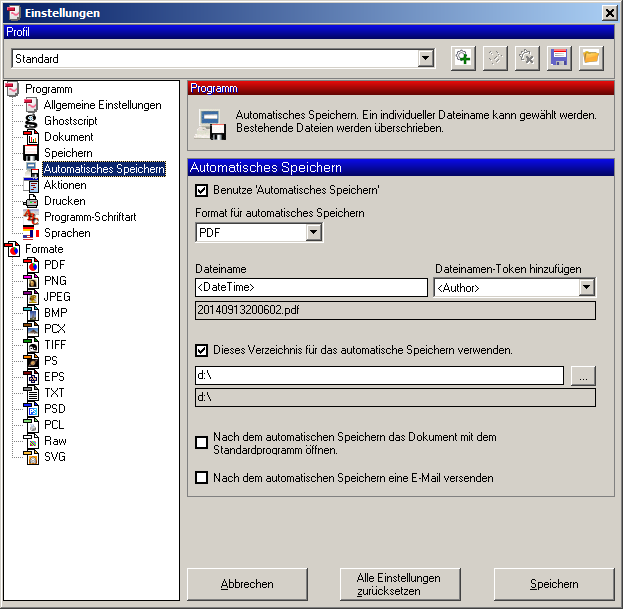Click the rename profile icon
Viewport: 623px width, 609px height.
(495, 59)
